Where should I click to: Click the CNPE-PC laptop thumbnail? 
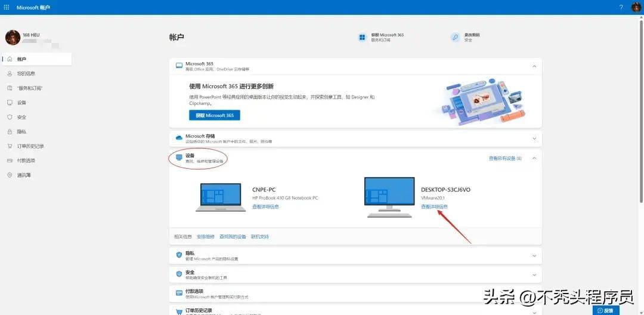coord(218,197)
